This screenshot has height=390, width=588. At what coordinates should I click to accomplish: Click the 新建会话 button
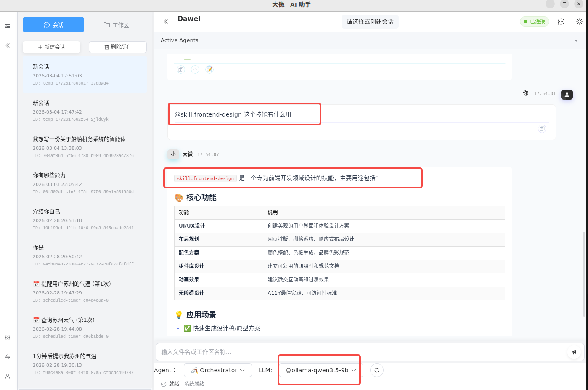coord(51,47)
